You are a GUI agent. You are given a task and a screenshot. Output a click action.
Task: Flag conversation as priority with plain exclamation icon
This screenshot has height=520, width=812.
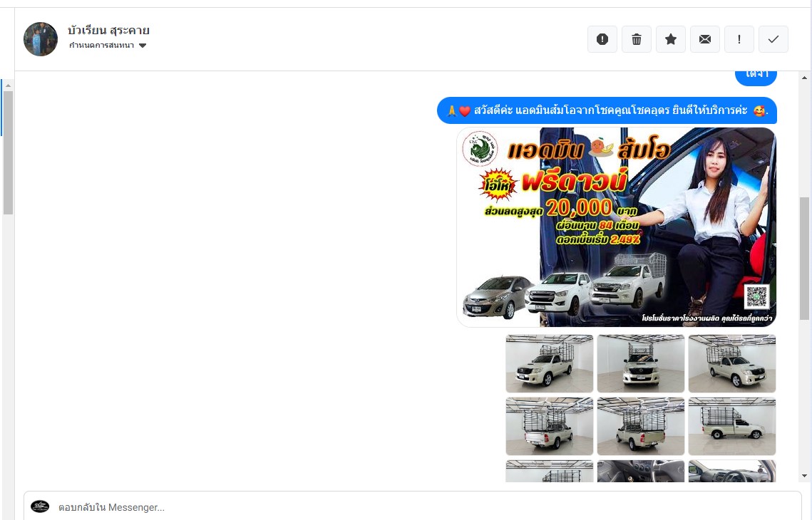739,39
